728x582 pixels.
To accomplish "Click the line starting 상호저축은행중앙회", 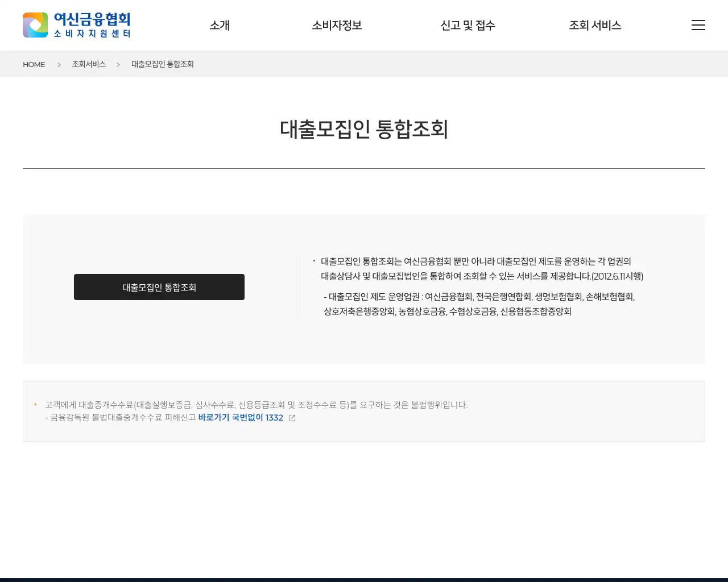I will coord(448,311).
